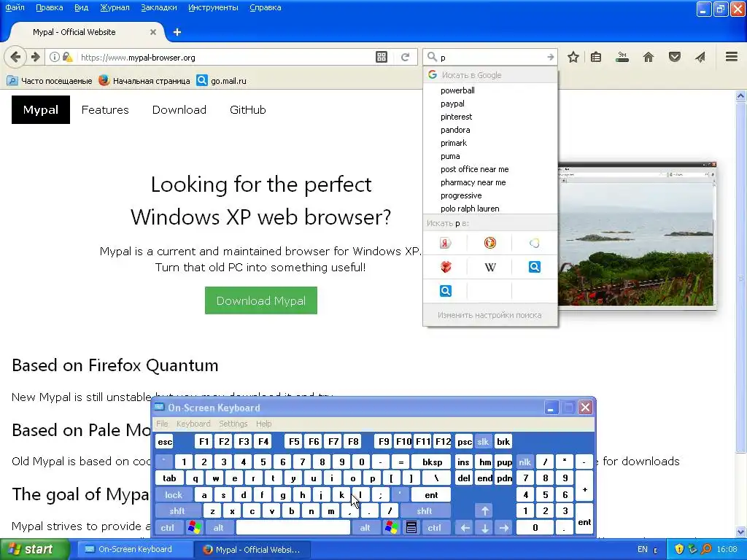Select the pinterest search suggestion
This screenshot has height=560, width=747.
pos(490,117)
